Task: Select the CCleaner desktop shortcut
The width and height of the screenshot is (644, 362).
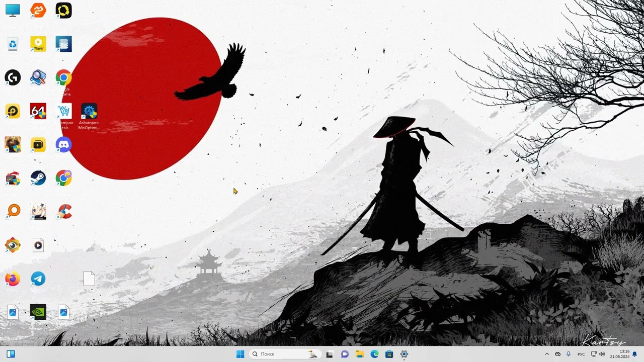Action: click(x=64, y=212)
